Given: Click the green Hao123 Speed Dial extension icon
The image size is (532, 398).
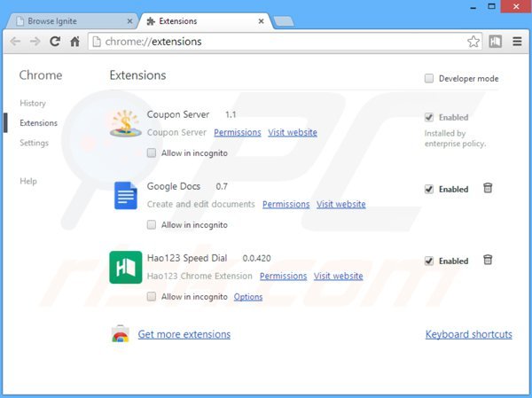Looking at the screenshot, I should 126,268.
